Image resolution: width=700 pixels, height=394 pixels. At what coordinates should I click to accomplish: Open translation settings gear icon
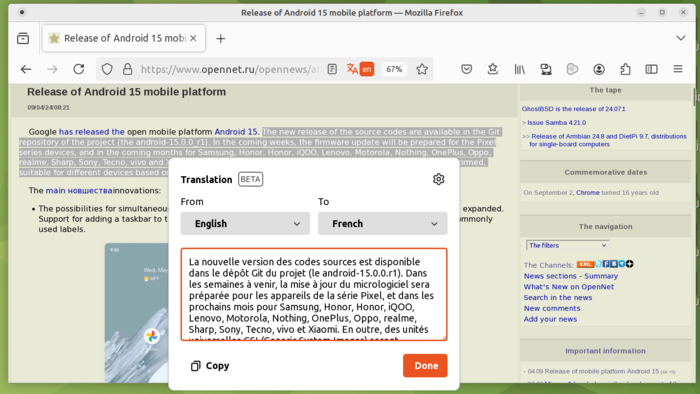(x=438, y=179)
